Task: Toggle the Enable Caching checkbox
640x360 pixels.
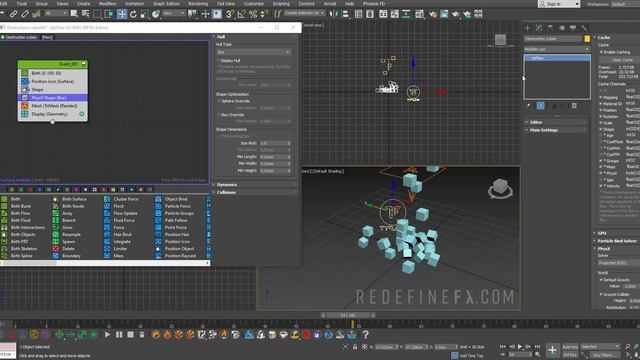Action: pyautogui.click(x=601, y=52)
